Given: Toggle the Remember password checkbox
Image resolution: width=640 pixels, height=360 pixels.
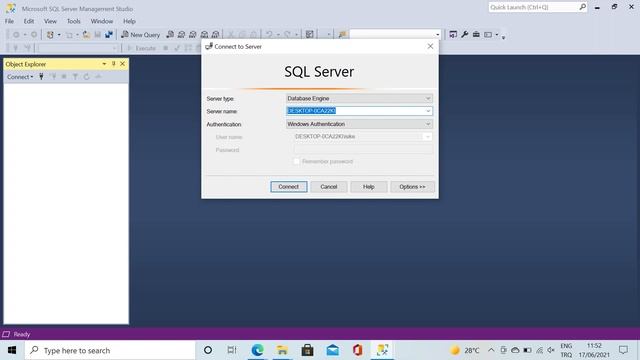Looking at the screenshot, I should [297, 161].
